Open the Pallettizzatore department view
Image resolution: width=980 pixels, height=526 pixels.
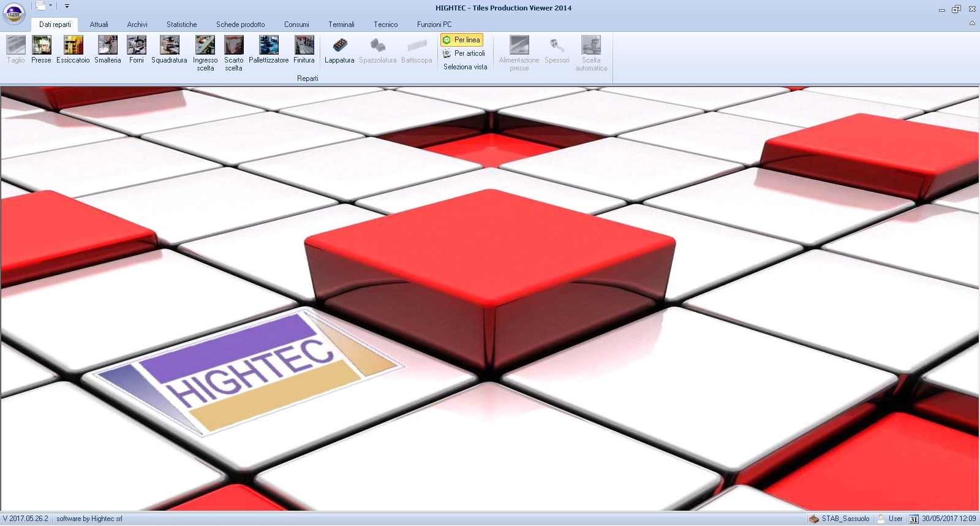[268, 50]
